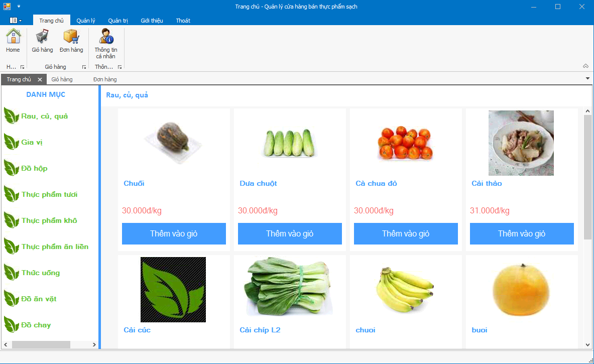
Task: Add Cà chua đỏ to cart
Action: pos(406,233)
